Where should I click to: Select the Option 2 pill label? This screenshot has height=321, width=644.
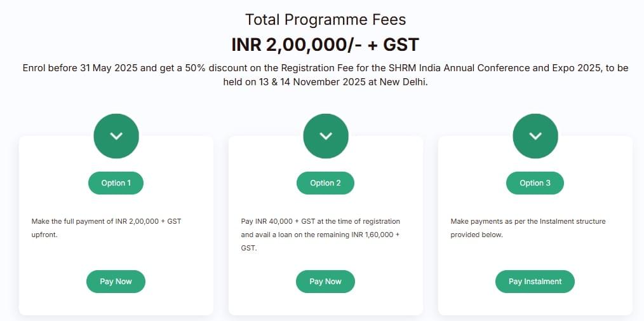pos(325,183)
